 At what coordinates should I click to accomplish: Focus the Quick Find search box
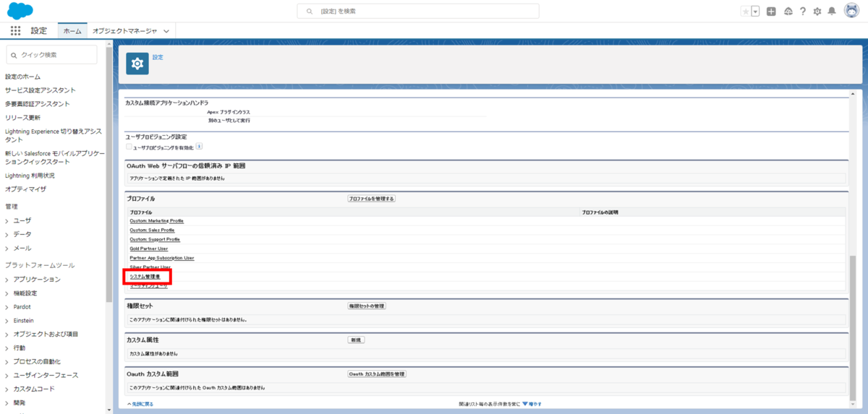tap(51, 55)
